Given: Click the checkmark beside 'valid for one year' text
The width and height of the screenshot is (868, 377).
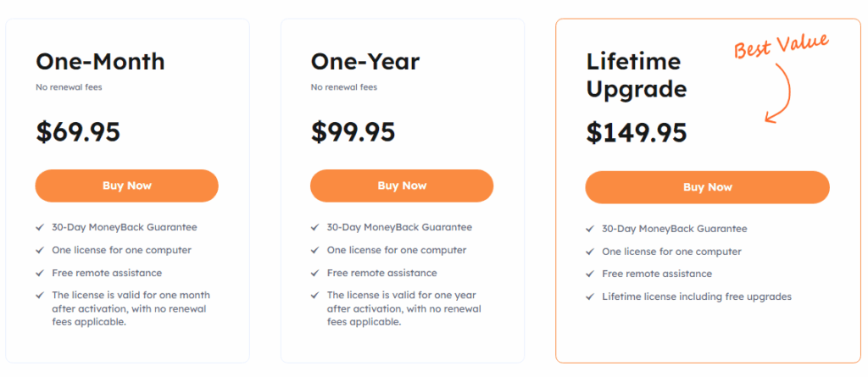Looking at the screenshot, I should (x=315, y=296).
